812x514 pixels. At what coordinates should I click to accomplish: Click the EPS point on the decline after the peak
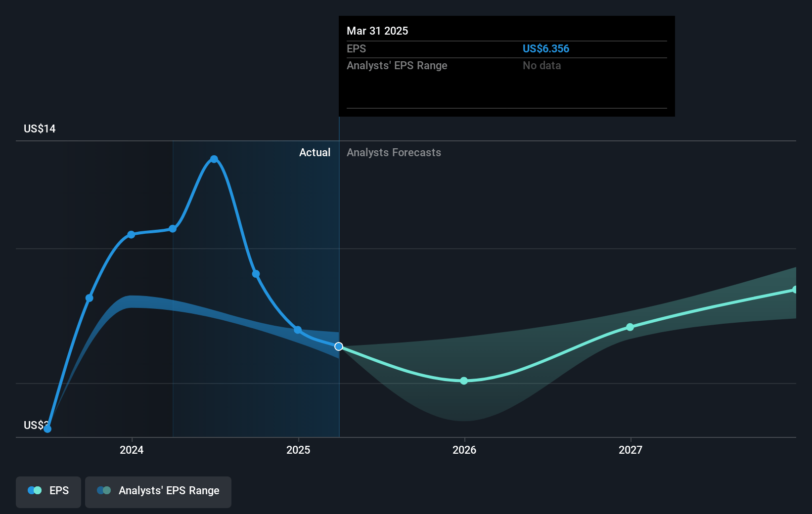pyautogui.click(x=256, y=274)
